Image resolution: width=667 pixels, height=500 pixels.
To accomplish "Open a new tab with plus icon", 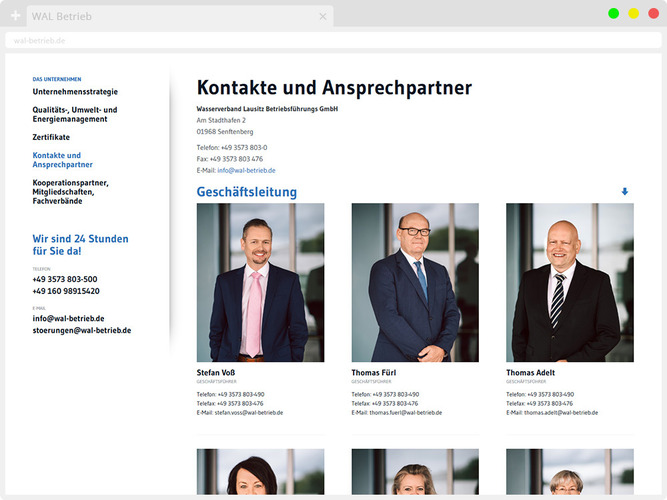I will [15, 16].
